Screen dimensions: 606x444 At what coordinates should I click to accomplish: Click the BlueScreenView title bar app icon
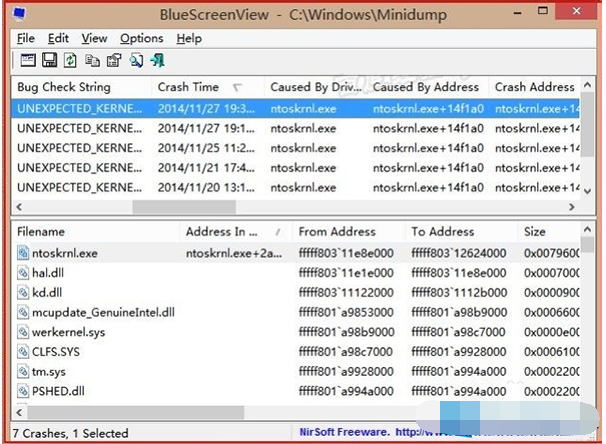point(20,16)
